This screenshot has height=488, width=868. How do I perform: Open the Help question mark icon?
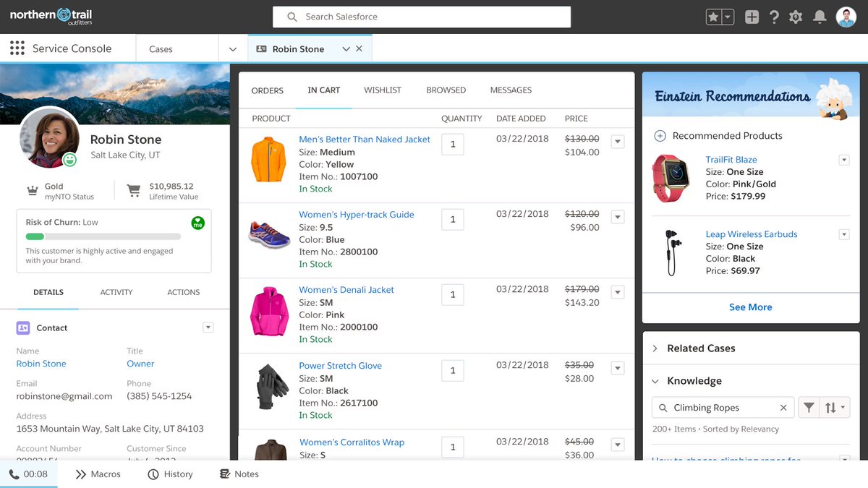pos(774,17)
